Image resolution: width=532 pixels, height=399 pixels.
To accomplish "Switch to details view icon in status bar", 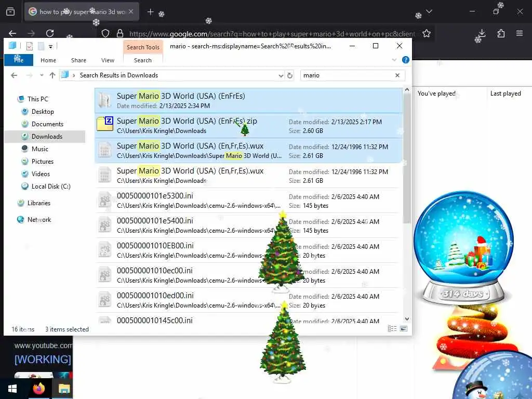I will pyautogui.click(x=392, y=328).
